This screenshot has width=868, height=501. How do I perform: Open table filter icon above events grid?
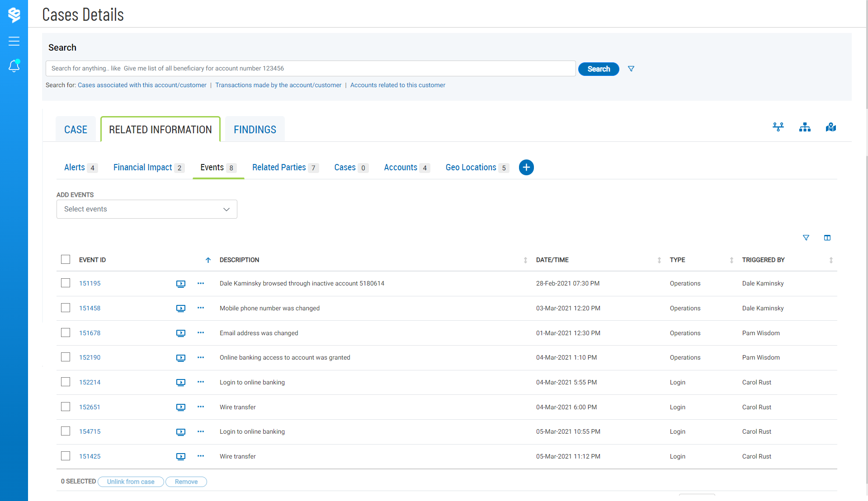point(806,238)
